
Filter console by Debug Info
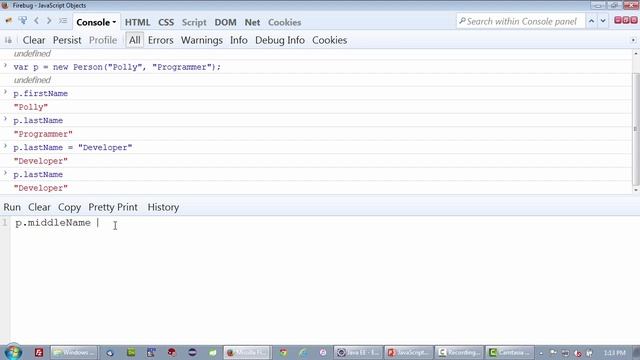[280, 40]
